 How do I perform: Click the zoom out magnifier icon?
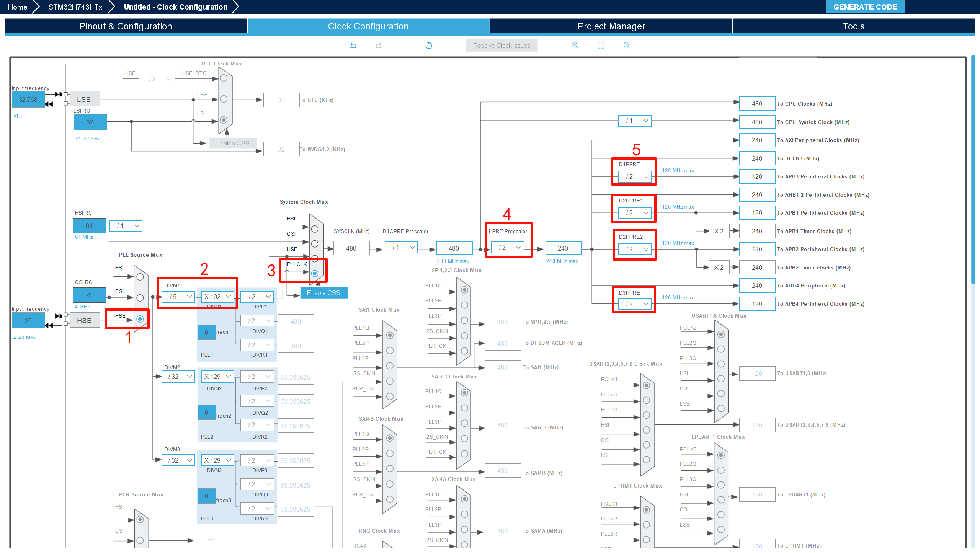pos(627,46)
